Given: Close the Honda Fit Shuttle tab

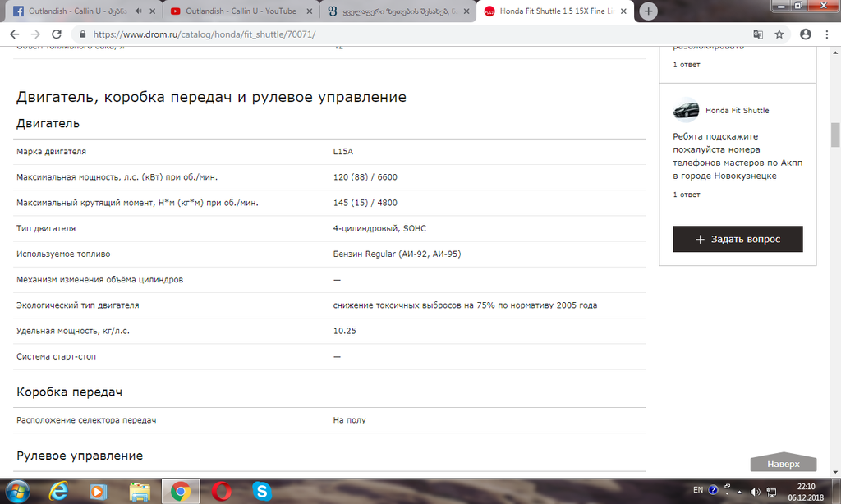Looking at the screenshot, I should pyautogui.click(x=623, y=11).
